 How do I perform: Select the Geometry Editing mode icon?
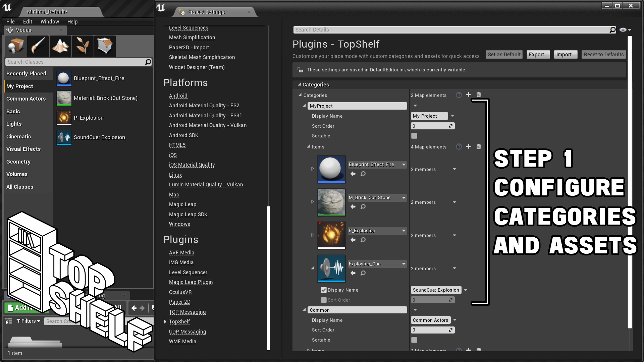point(105,46)
